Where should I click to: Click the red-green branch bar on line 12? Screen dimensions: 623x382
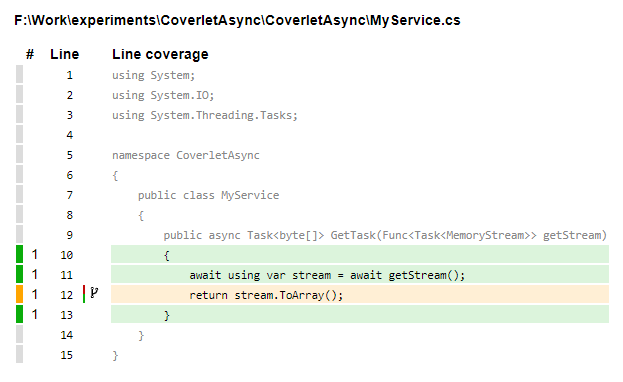pyautogui.click(x=84, y=294)
